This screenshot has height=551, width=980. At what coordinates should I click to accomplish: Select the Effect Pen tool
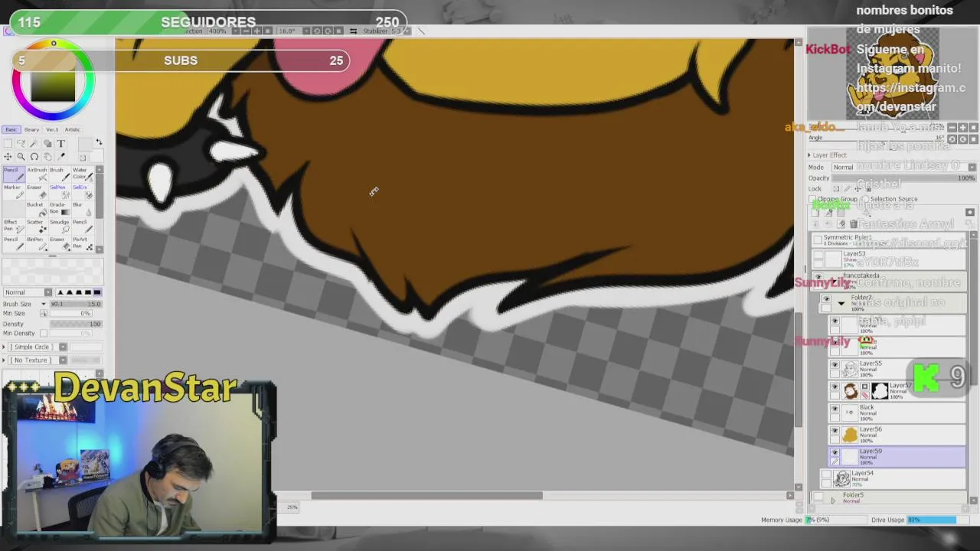pyautogui.click(x=14, y=227)
